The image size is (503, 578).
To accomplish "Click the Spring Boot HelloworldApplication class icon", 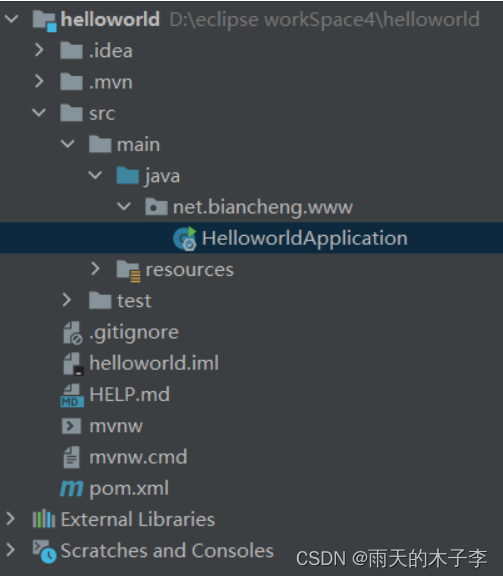I will 185,238.
